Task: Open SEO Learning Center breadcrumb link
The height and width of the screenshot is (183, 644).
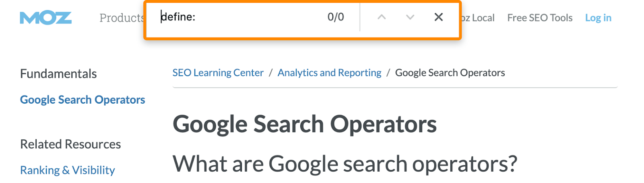Action: pyautogui.click(x=218, y=73)
